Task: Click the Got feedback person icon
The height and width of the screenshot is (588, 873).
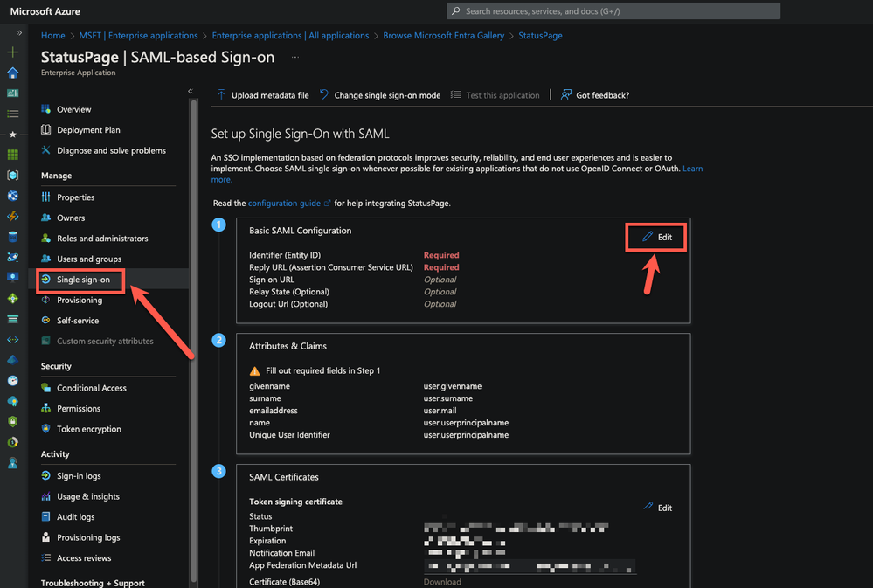Action: pos(565,94)
